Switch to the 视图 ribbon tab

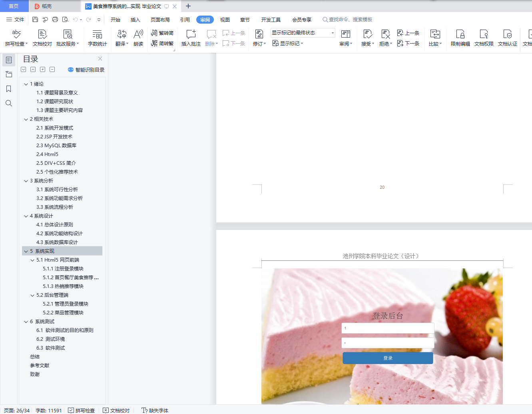tap(225, 20)
